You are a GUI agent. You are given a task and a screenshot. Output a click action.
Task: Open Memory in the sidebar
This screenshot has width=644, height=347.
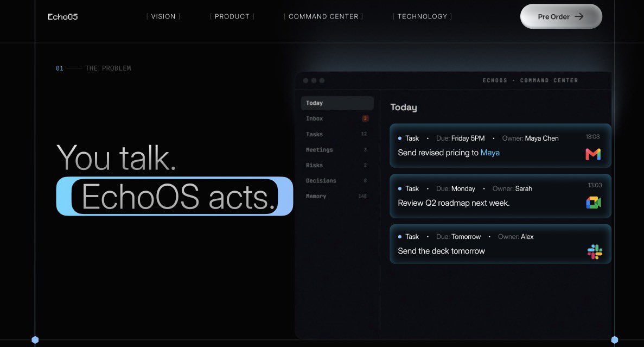click(x=337, y=196)
